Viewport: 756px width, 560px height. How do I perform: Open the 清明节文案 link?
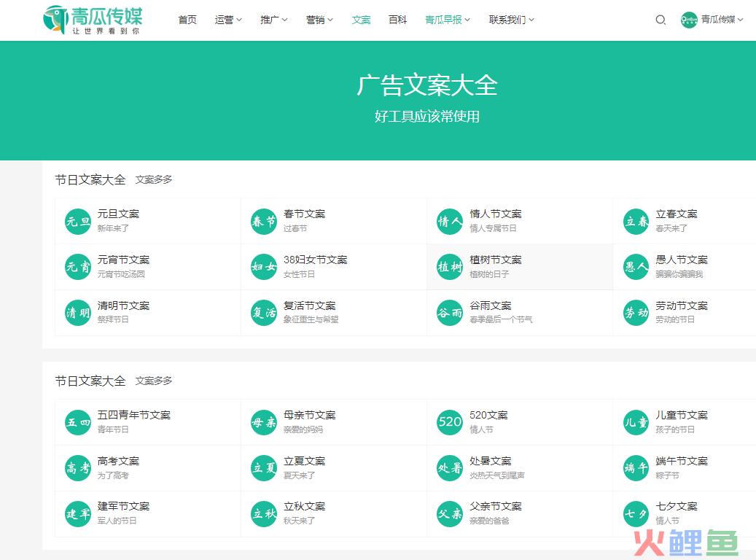[123, 306]
